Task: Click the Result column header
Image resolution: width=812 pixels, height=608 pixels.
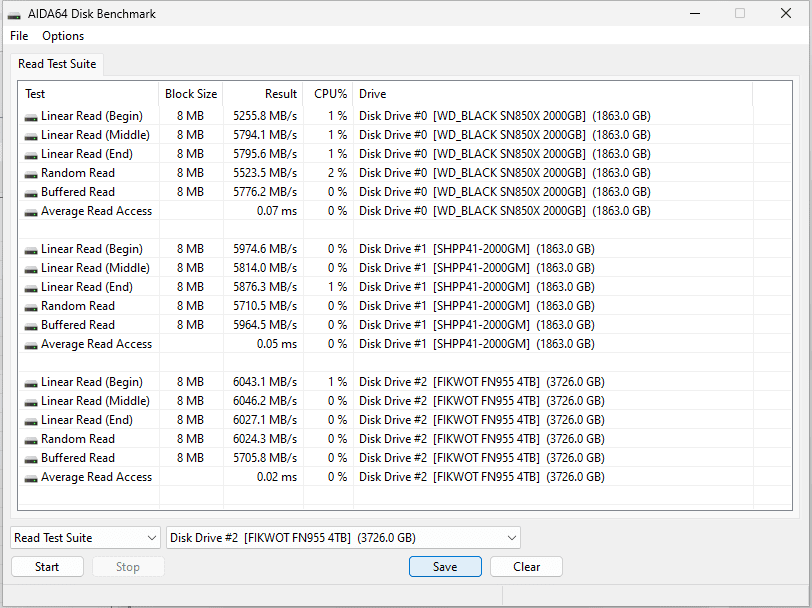Action: click(263, 94)
